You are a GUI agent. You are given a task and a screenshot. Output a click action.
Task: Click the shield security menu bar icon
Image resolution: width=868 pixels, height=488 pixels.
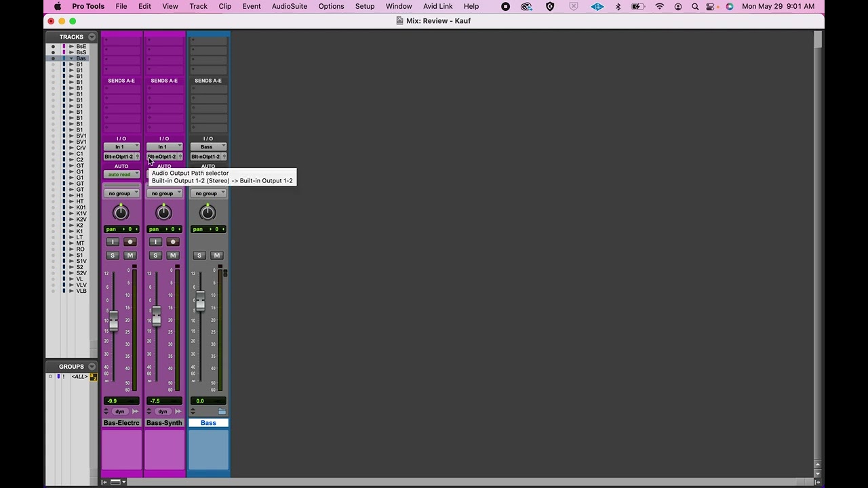click(550, 6)
